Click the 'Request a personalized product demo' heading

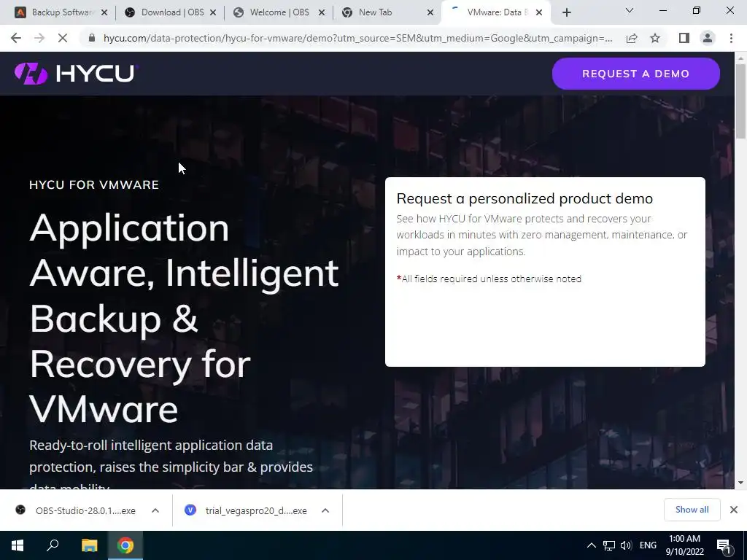(525, 198)
